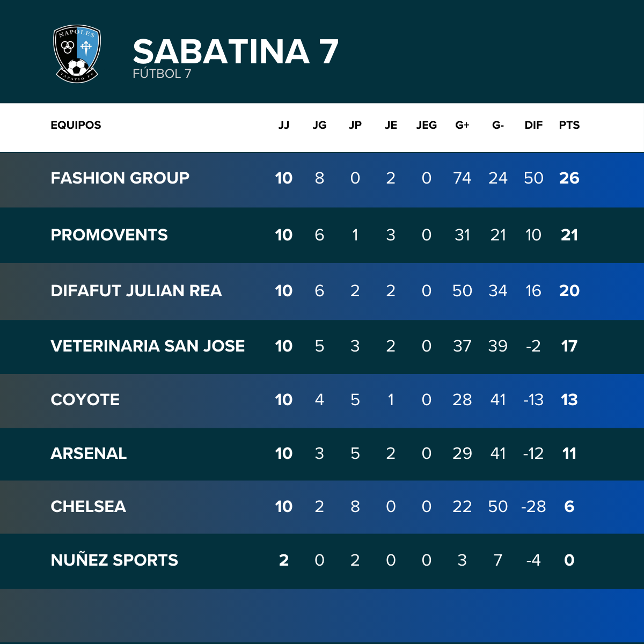The image size is (644, 644).
Task: Click Chelsea's -28 goal difference
Action: point(533,507)
